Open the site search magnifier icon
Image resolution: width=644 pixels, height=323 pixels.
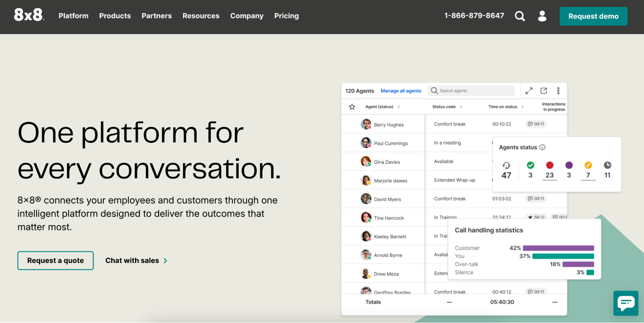click(520, 16)
